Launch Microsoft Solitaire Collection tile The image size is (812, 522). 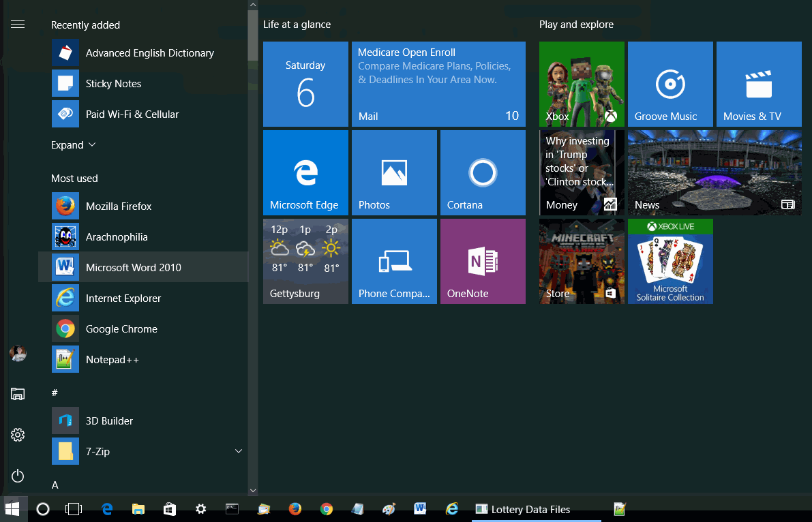click(x=670, y=261)
